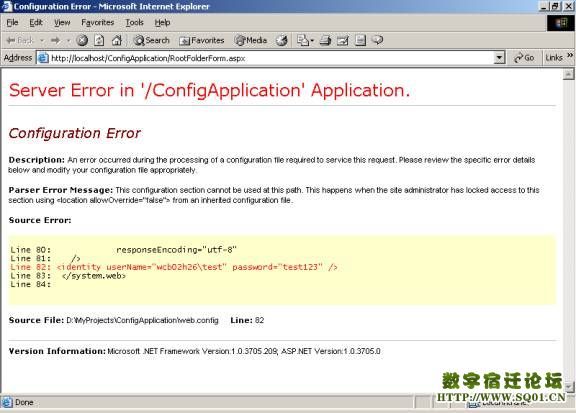
Task: Open the Favorites pane from toolbar
Action: (201, 40)
